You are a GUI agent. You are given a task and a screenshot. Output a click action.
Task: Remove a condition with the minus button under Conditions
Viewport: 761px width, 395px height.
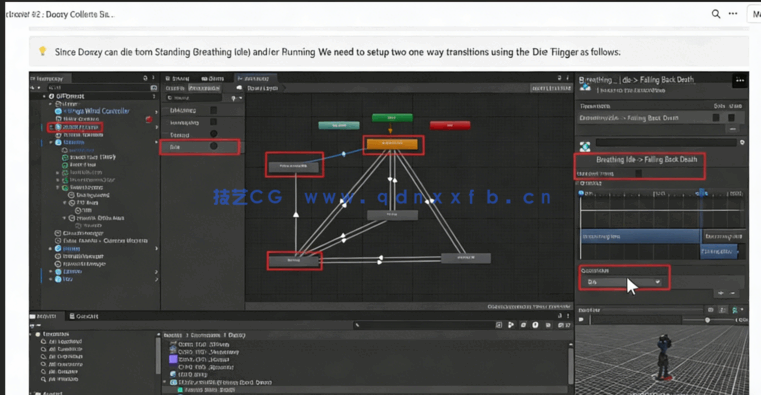click(733, 293)
